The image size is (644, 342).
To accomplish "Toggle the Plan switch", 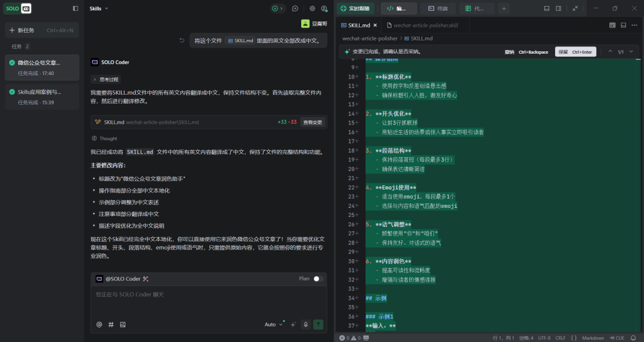I will [x=318, y=279].
